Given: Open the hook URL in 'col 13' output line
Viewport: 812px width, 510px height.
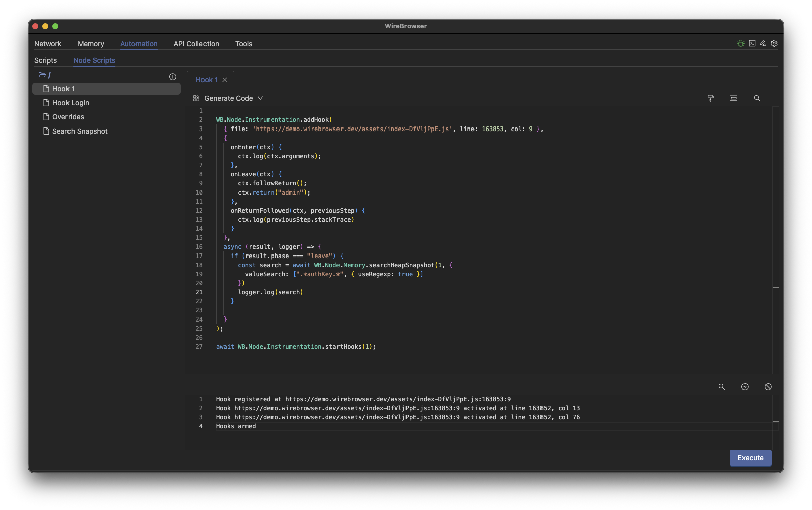Looking at the screenshot, I should point(347,408).
